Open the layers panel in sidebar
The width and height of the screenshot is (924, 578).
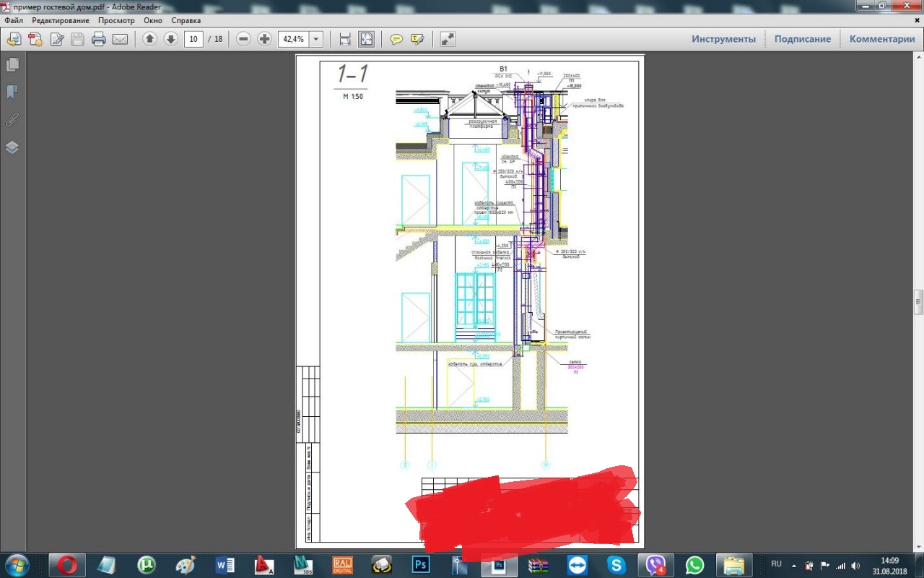tap(12, 147)
